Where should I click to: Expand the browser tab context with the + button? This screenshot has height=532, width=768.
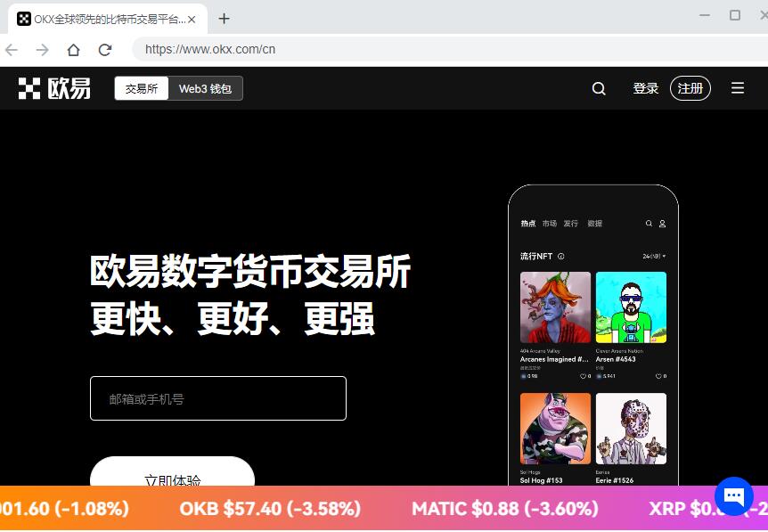click(223, 18)
